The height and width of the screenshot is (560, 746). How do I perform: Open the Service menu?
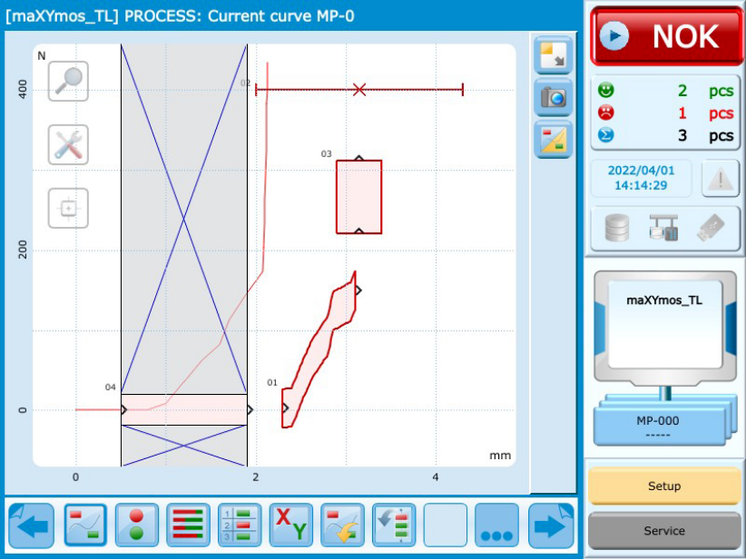coord(664,530)
